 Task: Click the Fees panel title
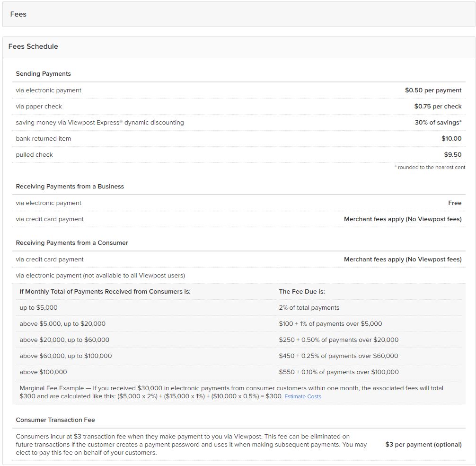[x=18, y=14]
